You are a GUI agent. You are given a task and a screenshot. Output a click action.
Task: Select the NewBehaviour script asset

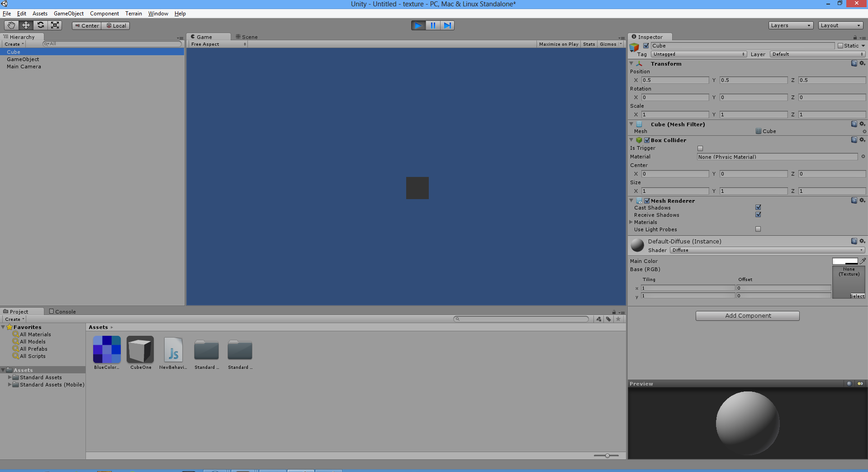click(174, 349)
